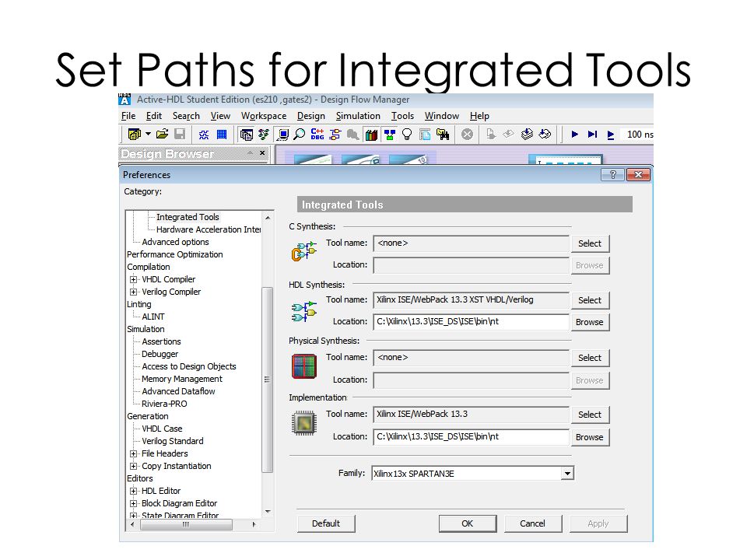The width and height of the screenshot is (747, 560).
Task: Confirm preferences with OK button
Action: click(468, 523)
